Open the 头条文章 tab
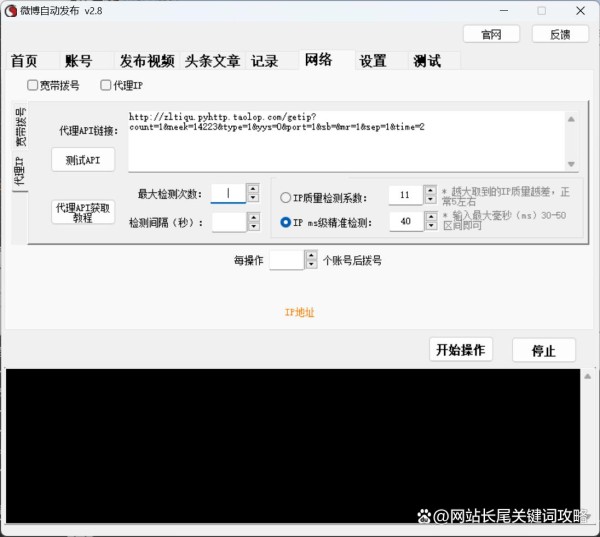This screenshot has height=537, width=600. [x=212, y=61]
